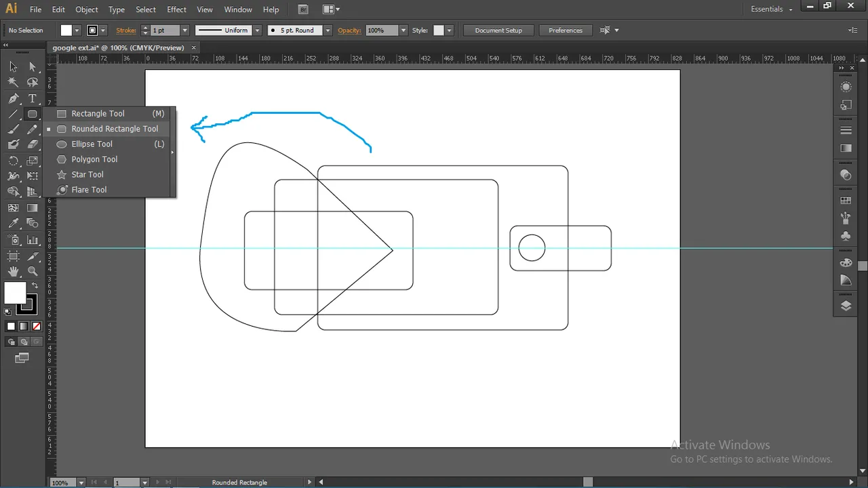Select the Type tool
Viewport: 868px width, 488px height.
pyautogui.click(x=32, y=98)
